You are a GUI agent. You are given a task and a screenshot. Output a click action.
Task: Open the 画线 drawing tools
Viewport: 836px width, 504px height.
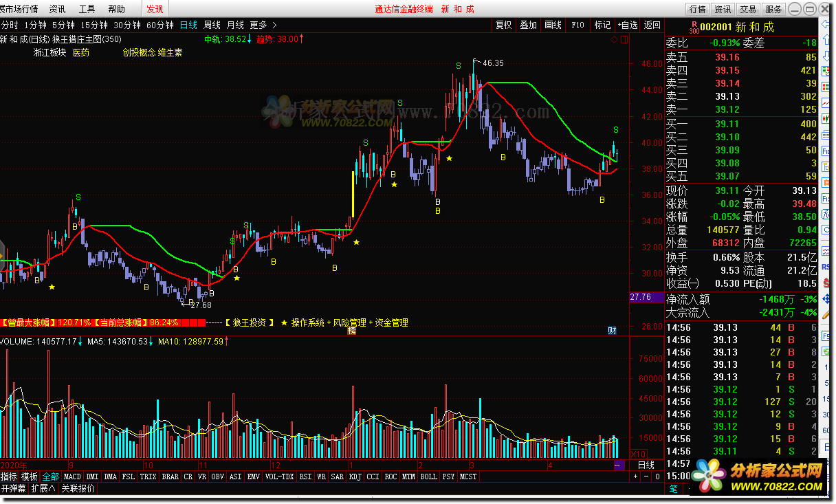[x=553, y=25]
